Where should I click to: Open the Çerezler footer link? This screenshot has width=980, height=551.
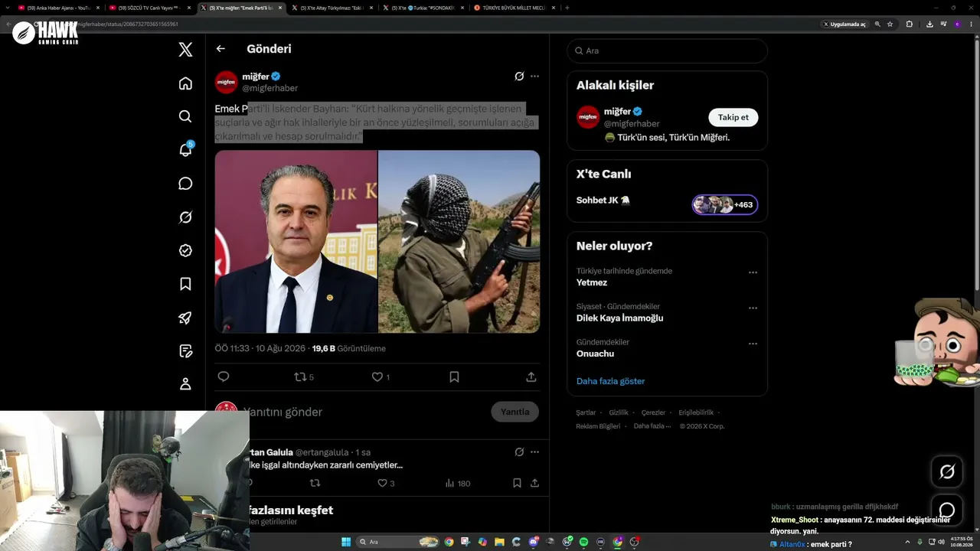654,412
